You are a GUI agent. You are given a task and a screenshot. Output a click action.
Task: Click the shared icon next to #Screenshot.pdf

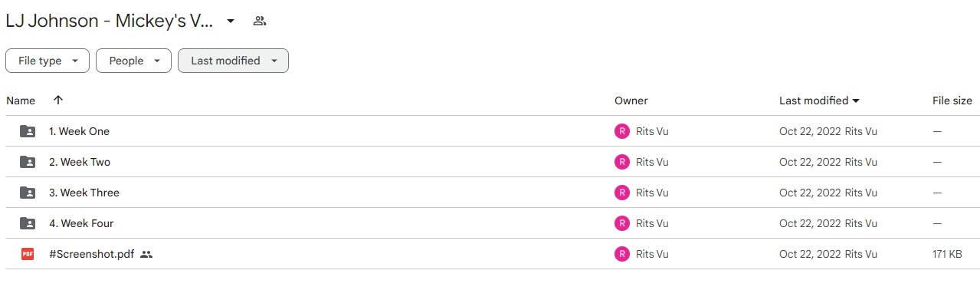click(146, 254)
